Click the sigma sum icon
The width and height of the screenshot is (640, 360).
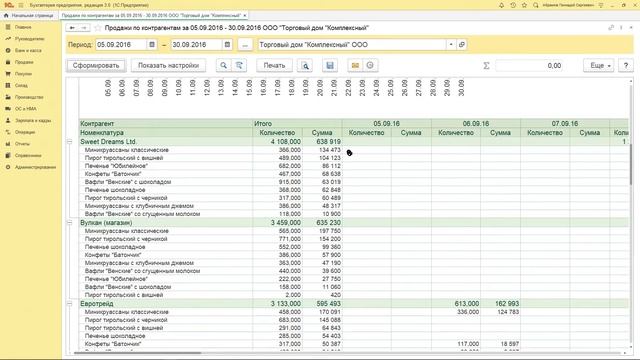tap(486, 65)
